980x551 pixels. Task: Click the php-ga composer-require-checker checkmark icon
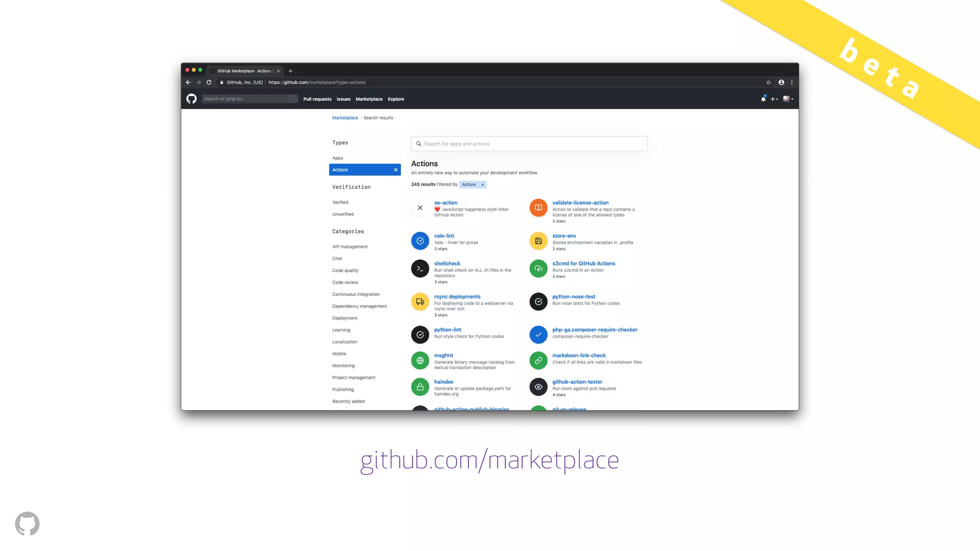[538, 334]
